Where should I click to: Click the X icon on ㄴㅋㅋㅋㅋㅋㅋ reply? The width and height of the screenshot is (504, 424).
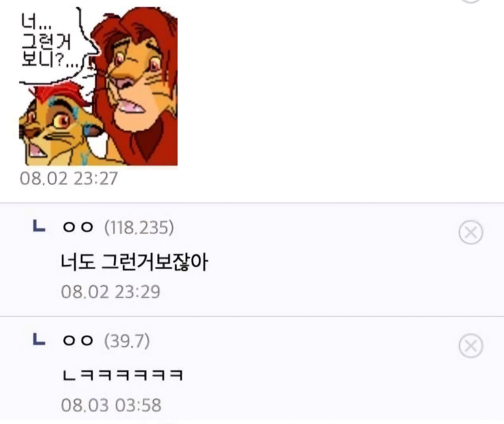[471, 346]
